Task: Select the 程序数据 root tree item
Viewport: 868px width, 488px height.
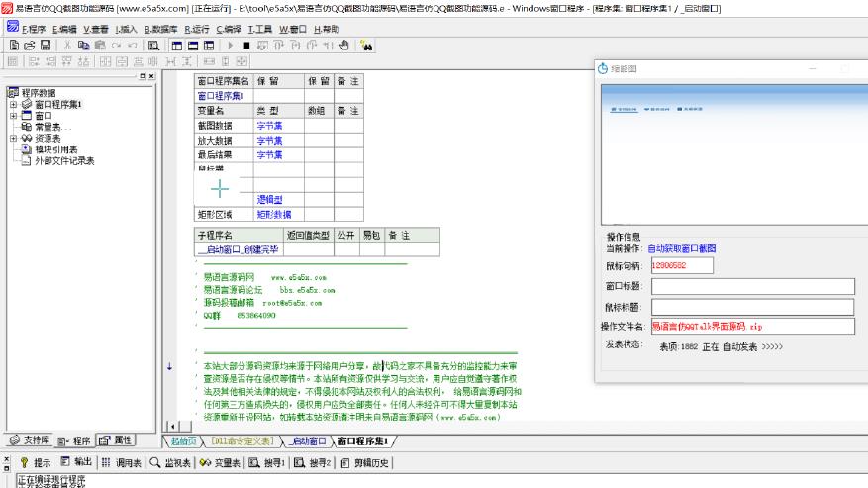Action: point(39,93)
